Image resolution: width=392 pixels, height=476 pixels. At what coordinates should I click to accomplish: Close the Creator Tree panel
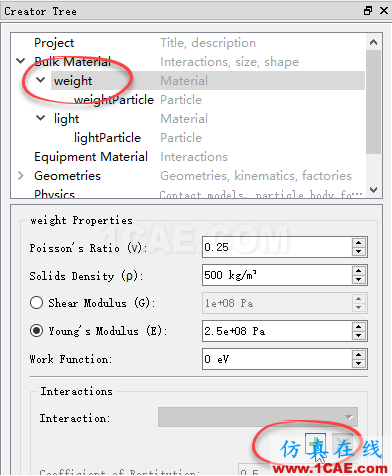tap(384, 11)
